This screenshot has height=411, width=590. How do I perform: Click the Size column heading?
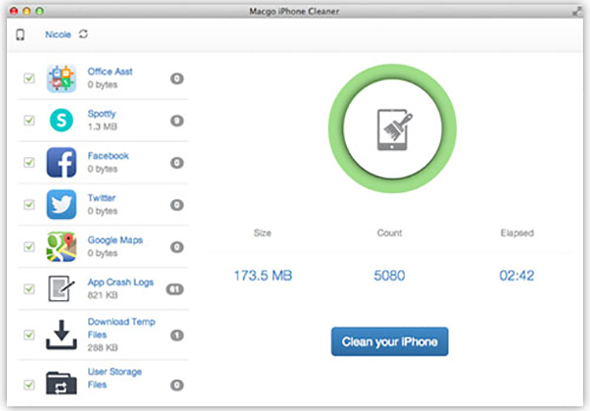tap(263, 233)
